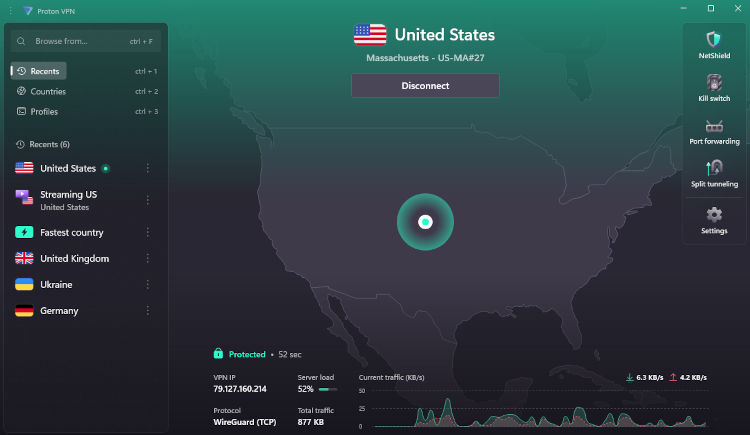Open Split tunneling options

[x=714, y=174]
